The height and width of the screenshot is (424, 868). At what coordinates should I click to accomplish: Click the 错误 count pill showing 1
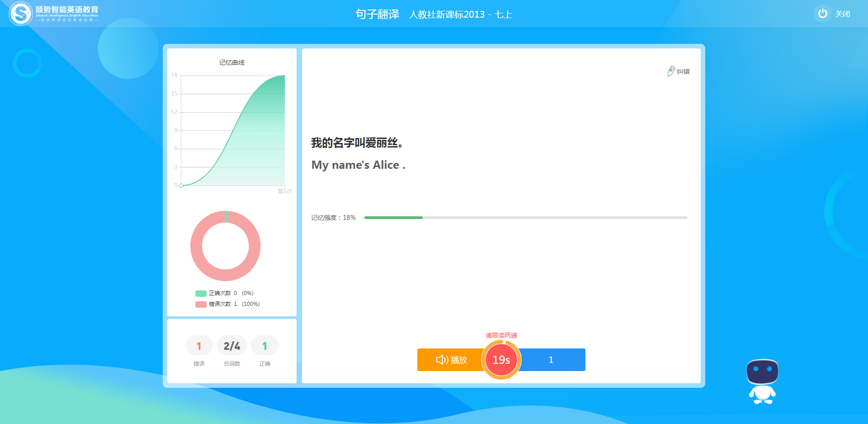point(199,346)
